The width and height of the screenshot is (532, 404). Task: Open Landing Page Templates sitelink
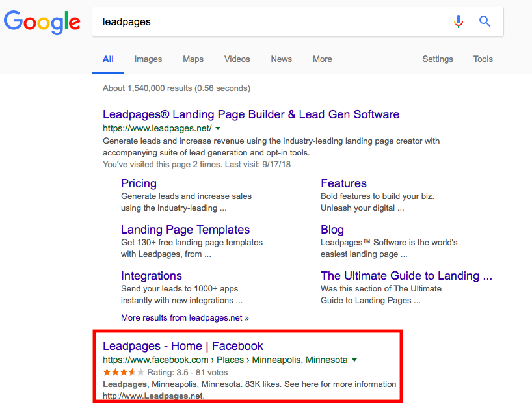point(185,230)
